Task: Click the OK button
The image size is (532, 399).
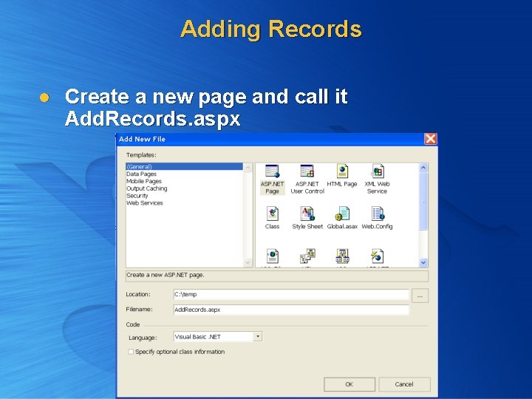Action: coord(349,384)
